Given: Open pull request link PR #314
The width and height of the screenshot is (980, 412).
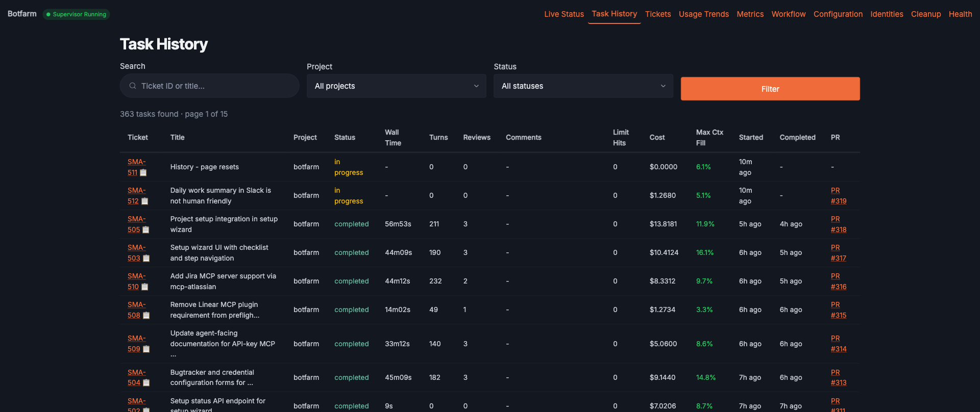Looking at the screenshot, I should pos(839,344).
